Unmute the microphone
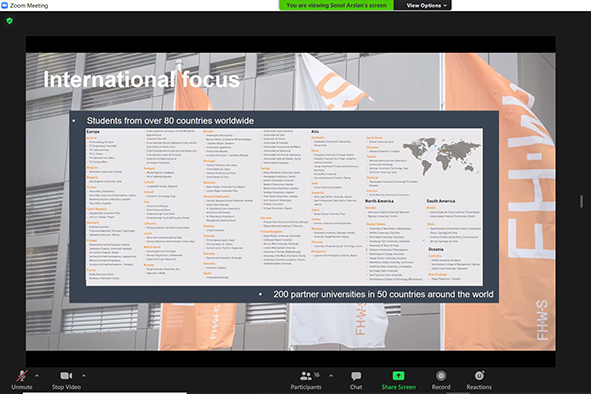 (22, 379)
